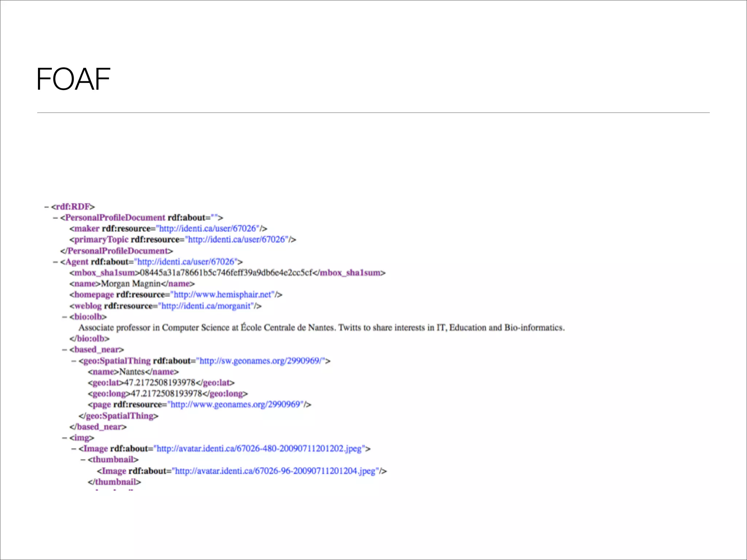747x560 pixels.
Task: Collapse the PersonalProfileDocument node
Action: click(55, 218)
